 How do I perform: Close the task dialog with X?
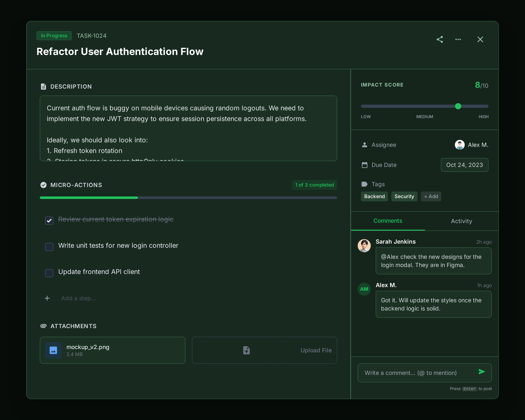tap(480, 39)
